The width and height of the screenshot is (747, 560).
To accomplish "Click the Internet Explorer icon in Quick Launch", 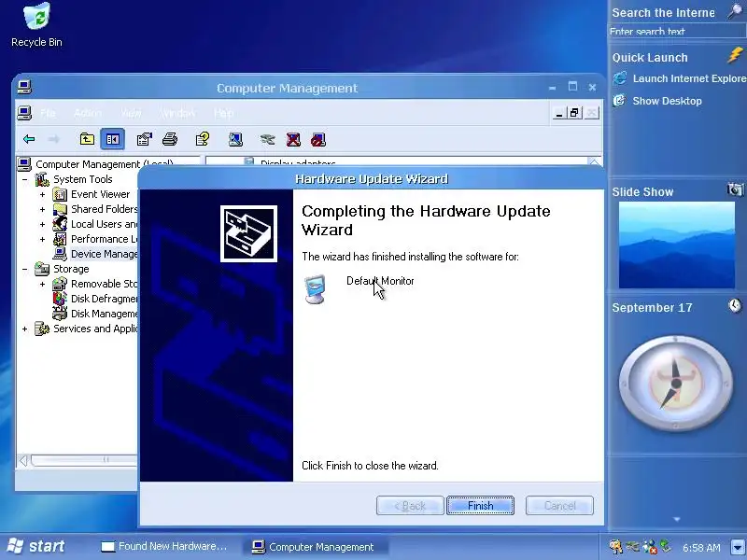I will point(620,78).
